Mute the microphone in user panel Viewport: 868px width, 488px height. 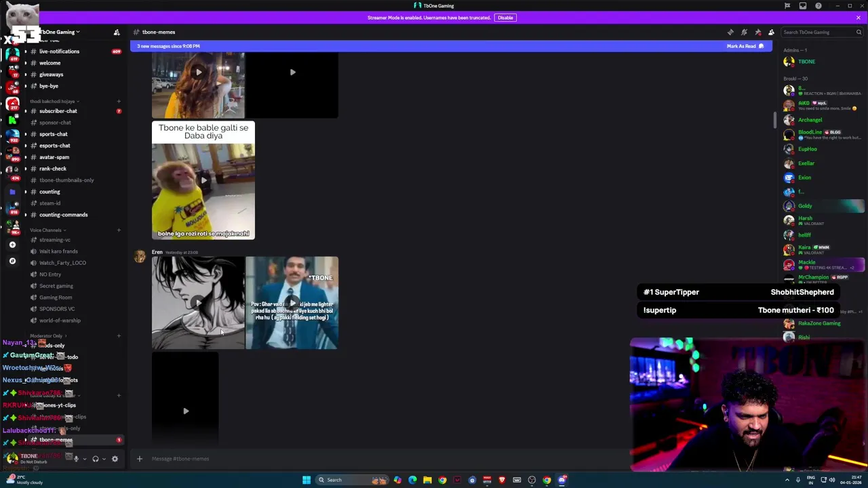[76, 459]
